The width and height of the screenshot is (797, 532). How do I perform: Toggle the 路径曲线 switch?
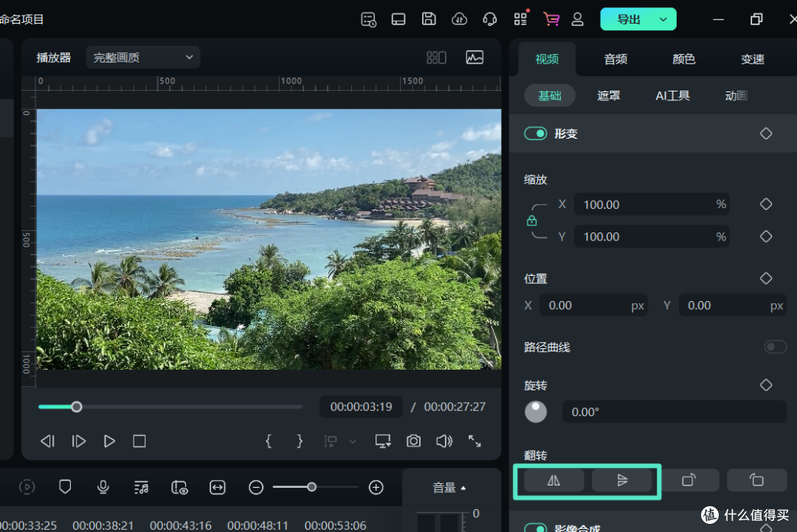point(775,347)
